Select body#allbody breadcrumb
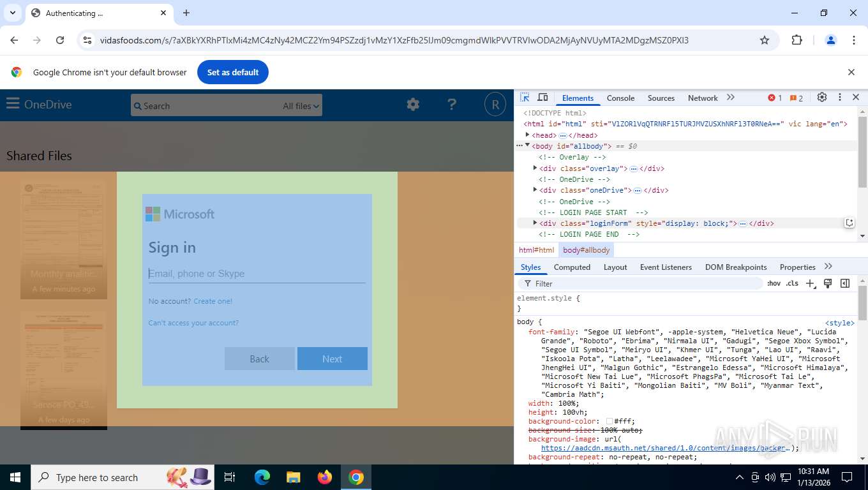Screen dimensions: 868x490 pos(586,250)
